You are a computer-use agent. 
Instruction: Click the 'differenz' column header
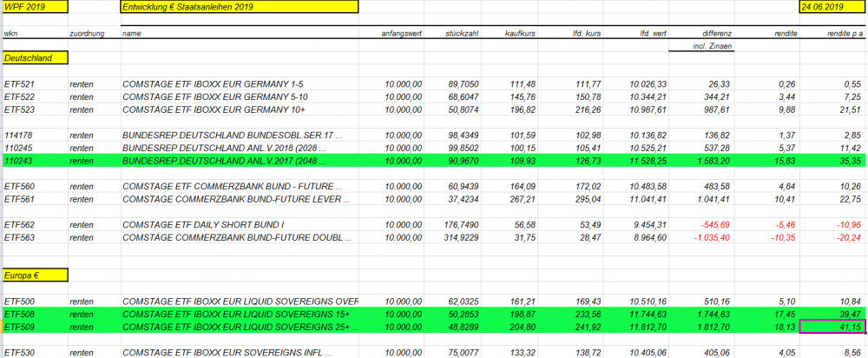(718, 33)
